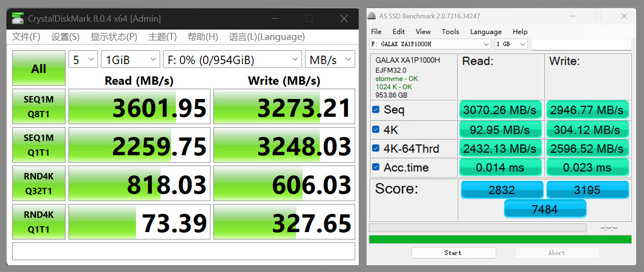This screenshot has width=644, height=272.
Task: Click the 4K-64Thrd read result 2432.13 MB/s
Action: point(500,148)
